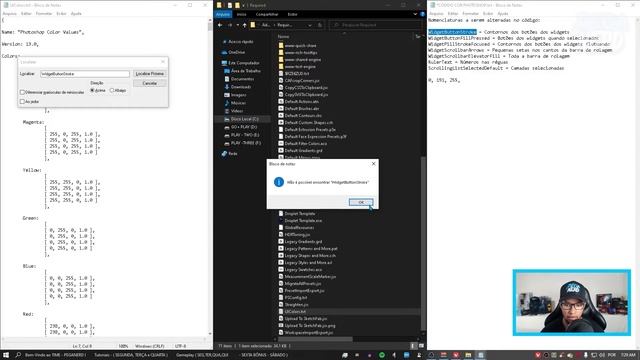Select the PLAY - THREE (F:) drive
This screenshot has height=360, width=640.
coord(245,143)
